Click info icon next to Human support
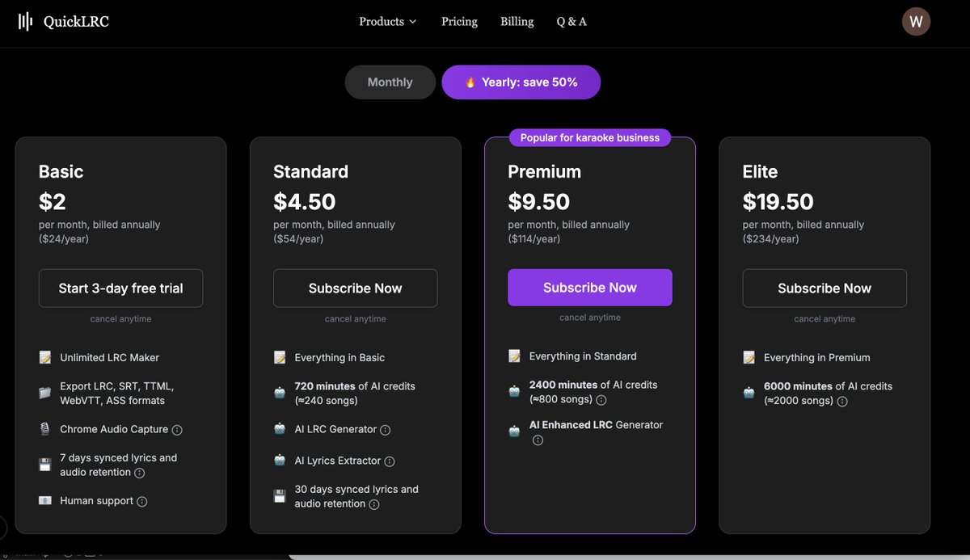The height and width of the screenshot is (560, 970). point(142,502)
